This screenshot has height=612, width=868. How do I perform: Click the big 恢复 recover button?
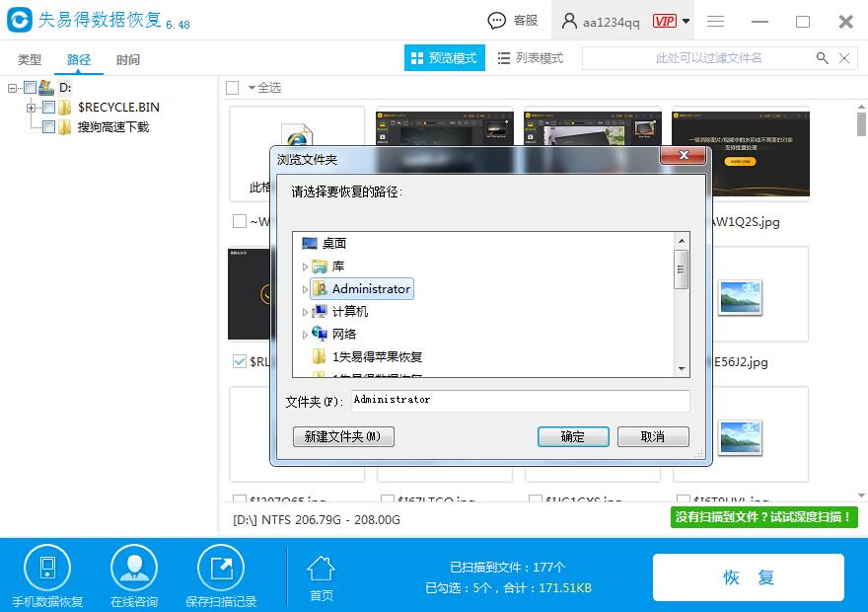point(749,577)
